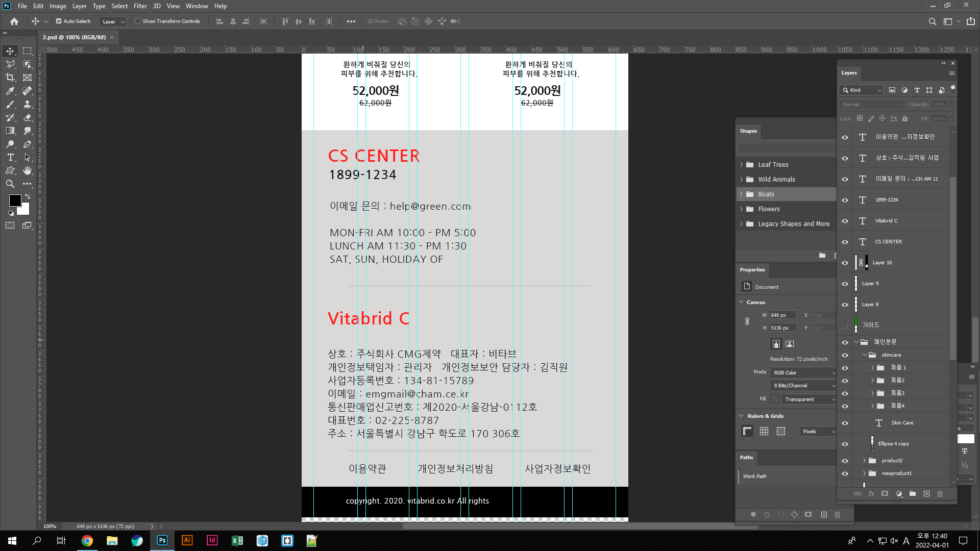Select the Rectangular Marquee tool
The height and width of the screenshot is (551, 980).
27,51
